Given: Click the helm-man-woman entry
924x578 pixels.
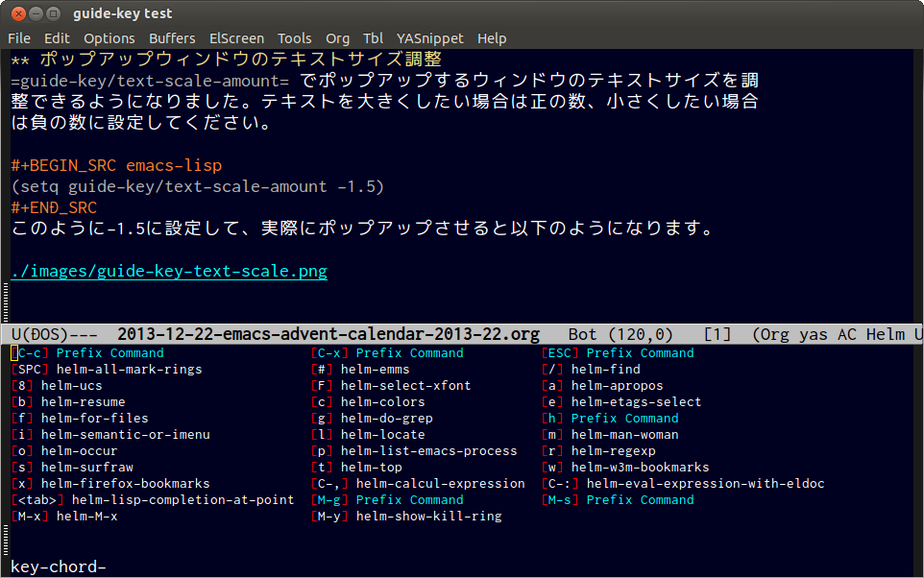Looking at the screenshot, I should (610, 435).
